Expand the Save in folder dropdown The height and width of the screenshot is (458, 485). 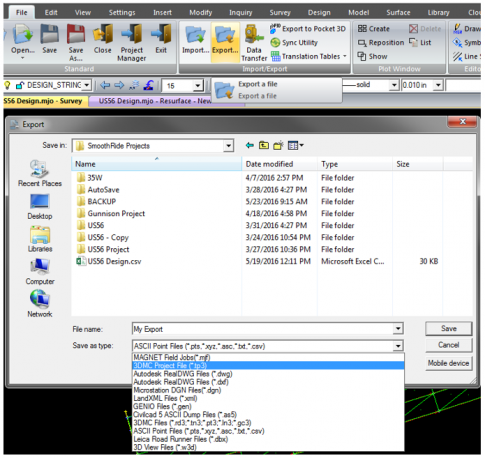coord(228,146)
